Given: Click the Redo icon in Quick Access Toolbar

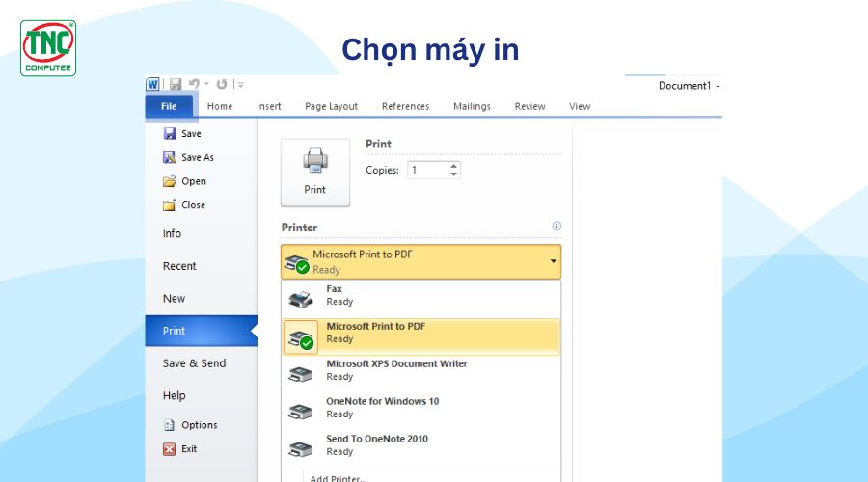Looking at the screenshot, I should coord(222,84).
